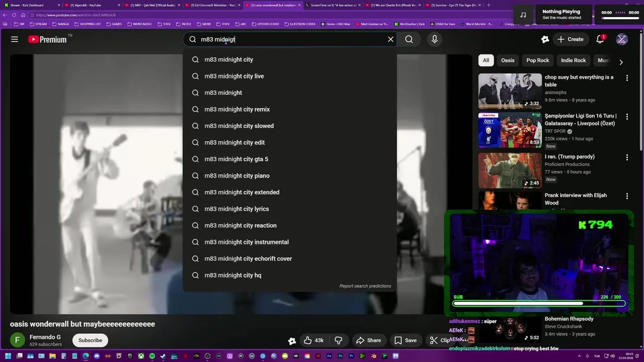Viewport: 644px width, 362px height.
Task: Select suggestion 'm83 midnight city remix'
Action: coord(290,109)
